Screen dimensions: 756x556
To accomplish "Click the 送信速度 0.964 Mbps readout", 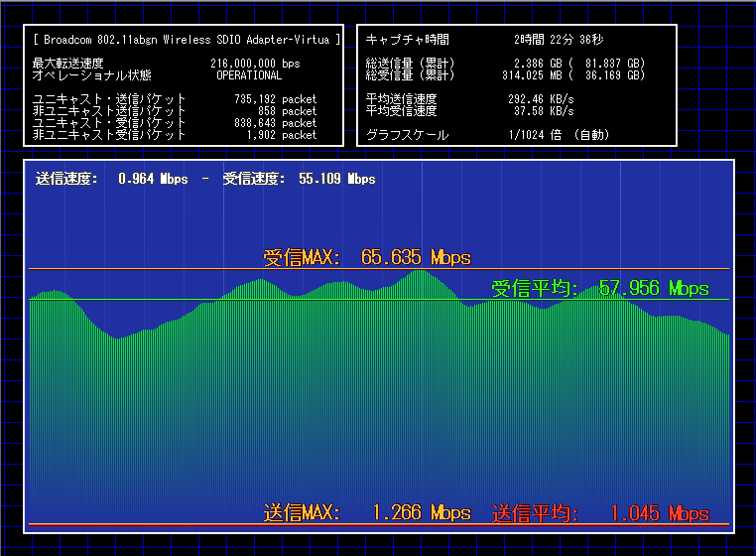I will pyautogui.click(x=111, y=179).
